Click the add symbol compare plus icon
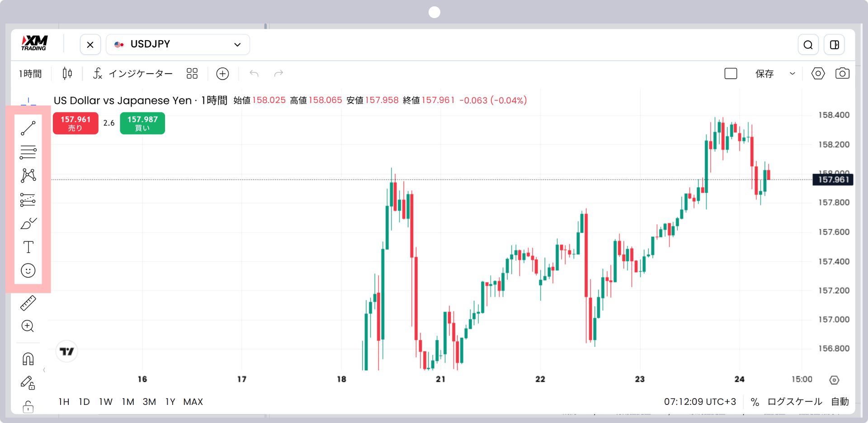This screenshot has width=868, height=423. pyautogui.click(x=222, y=74)
